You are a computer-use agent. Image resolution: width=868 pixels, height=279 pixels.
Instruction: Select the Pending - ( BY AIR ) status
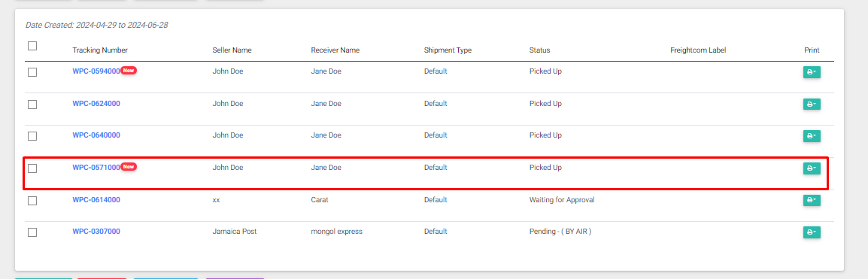click(x=560, y=232)
